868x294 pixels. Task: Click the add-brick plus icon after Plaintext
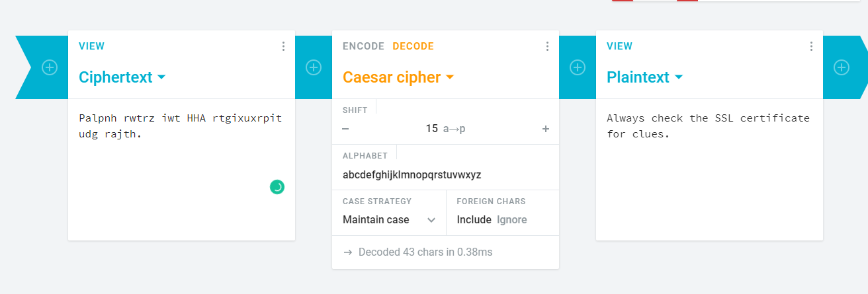(842, 67)
